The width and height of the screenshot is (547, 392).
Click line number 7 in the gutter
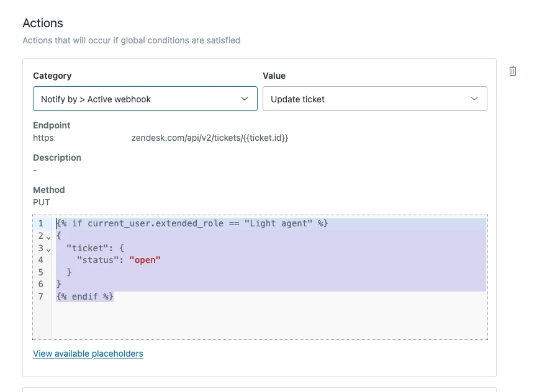[x=40, y=296]
